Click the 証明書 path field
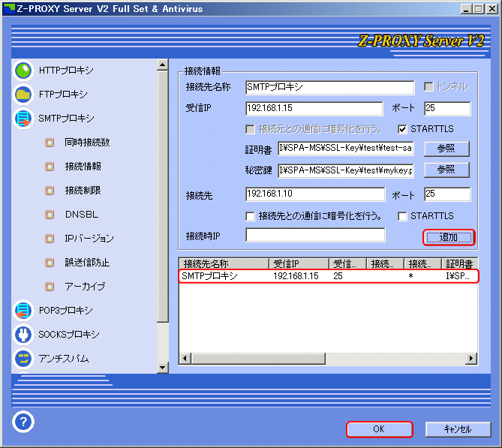Screen dimensions: 502x448 pos(346,149)
